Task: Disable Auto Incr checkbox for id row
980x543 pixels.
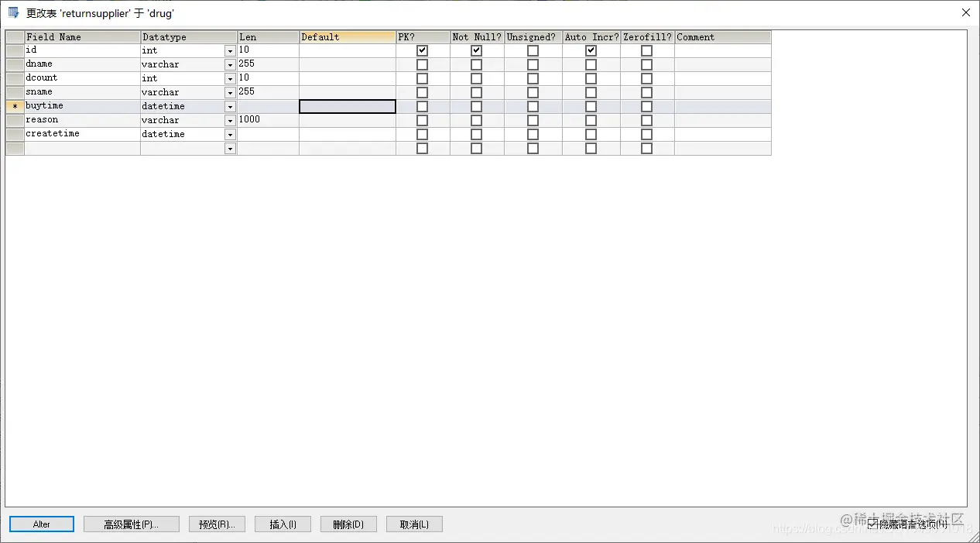Action: tap(591, 50)
